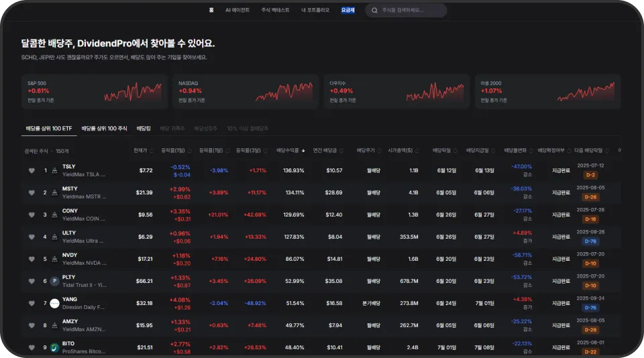
Task: Click the YANG white circle logo
Action: pos(54,304)
